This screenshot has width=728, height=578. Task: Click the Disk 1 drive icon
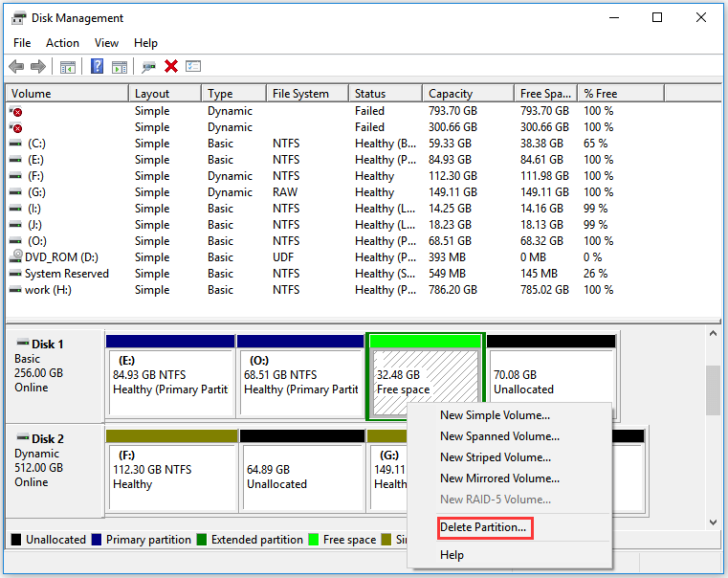22,344
